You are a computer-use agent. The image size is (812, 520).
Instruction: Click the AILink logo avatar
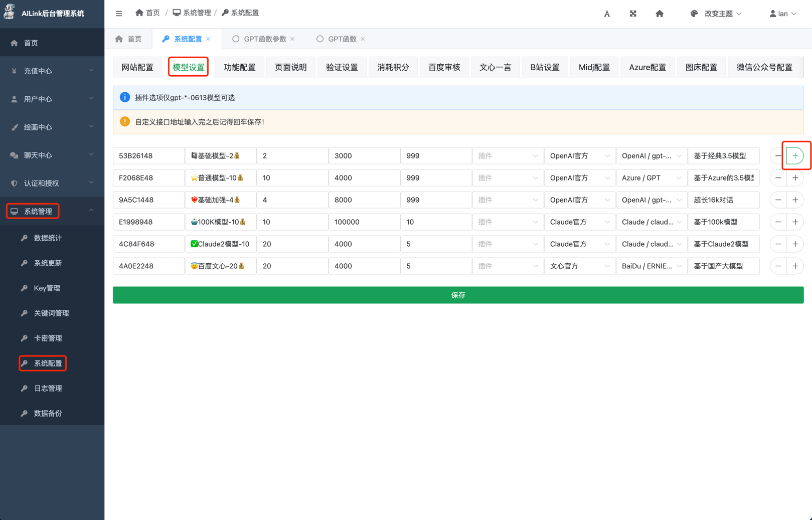pyautogui.click(x=10, y=12)
